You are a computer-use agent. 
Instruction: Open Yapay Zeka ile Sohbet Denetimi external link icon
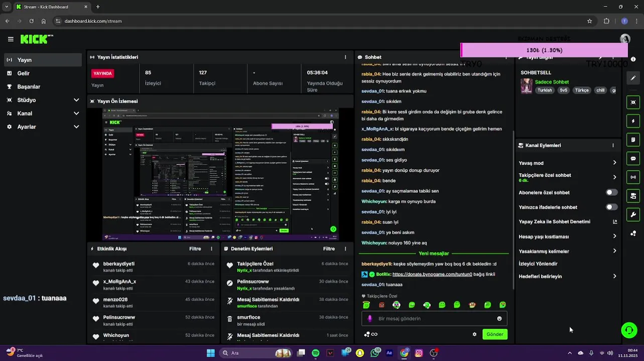pos(615,222)
